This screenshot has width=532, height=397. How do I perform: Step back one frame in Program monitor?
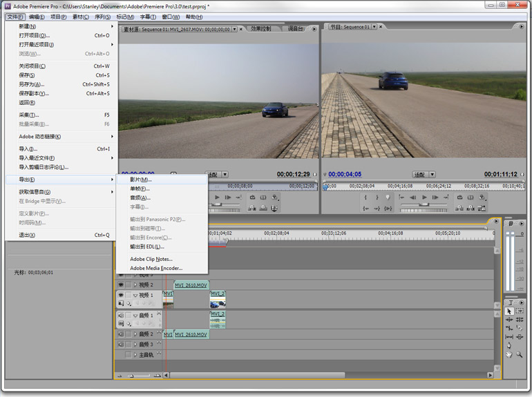coord(412,197)
